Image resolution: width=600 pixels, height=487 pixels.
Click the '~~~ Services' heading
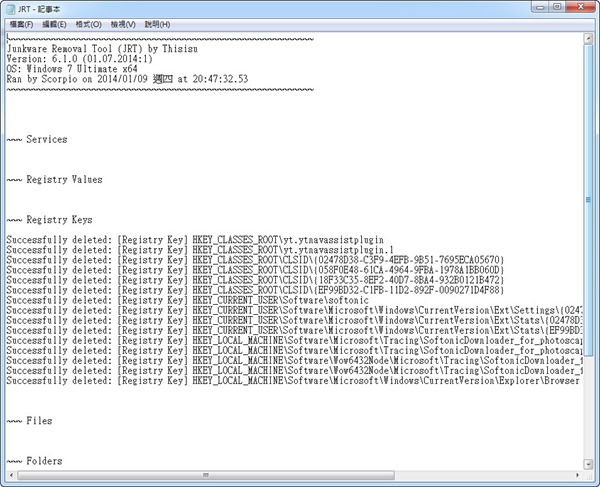37,139
